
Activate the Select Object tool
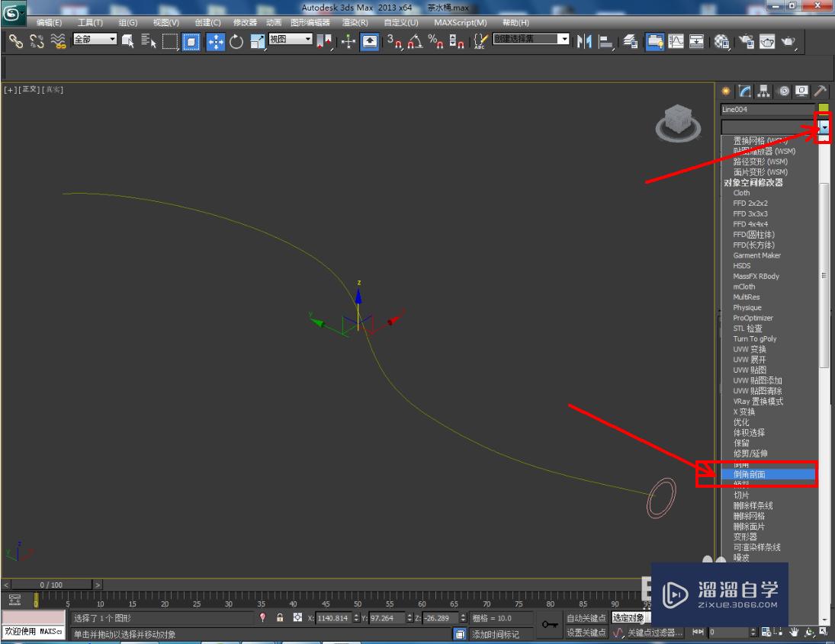coord(128,41)
